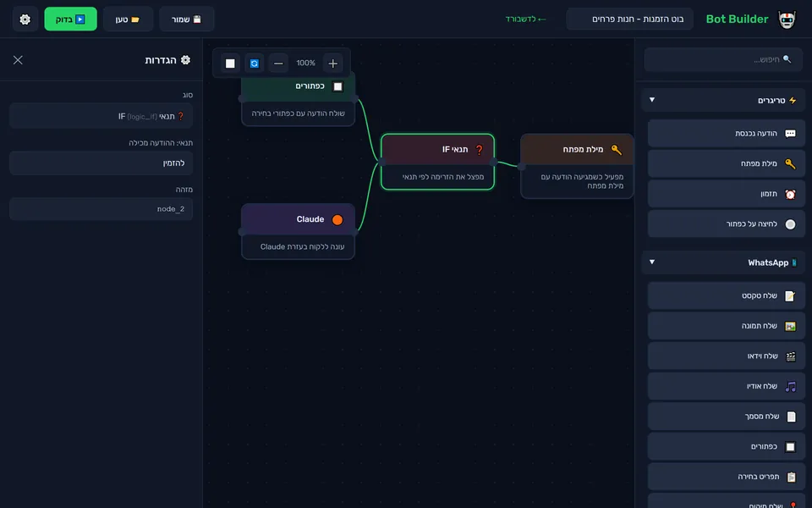
Task: Select the שלח תמונה block
Action: pyautogui.click(x=726, y=325)
